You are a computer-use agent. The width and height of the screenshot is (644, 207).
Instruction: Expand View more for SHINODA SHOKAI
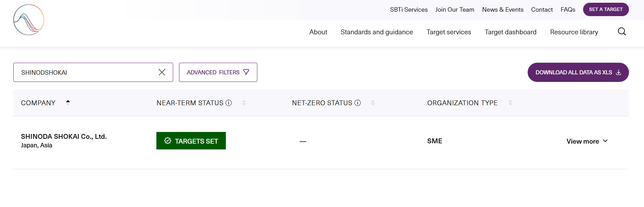pyautogui.click(x=587, y=141)
